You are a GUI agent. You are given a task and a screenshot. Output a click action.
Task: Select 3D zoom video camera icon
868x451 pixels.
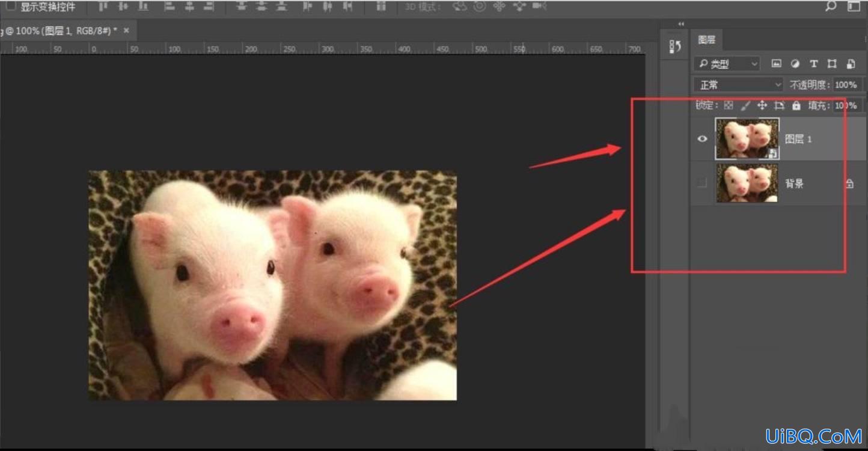pyautogui.click(x=539, y=7)
